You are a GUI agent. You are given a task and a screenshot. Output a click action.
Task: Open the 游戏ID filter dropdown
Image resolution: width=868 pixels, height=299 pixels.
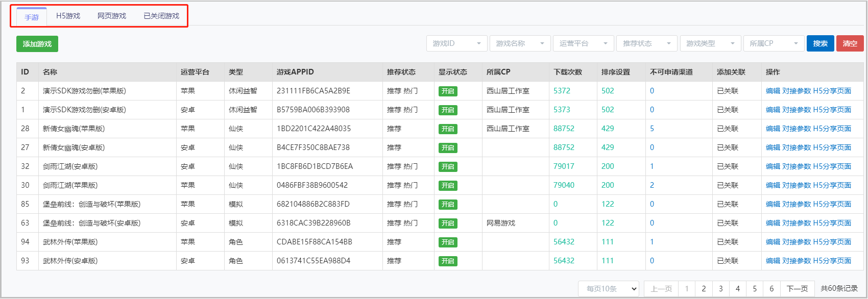(x=457, y=43)
